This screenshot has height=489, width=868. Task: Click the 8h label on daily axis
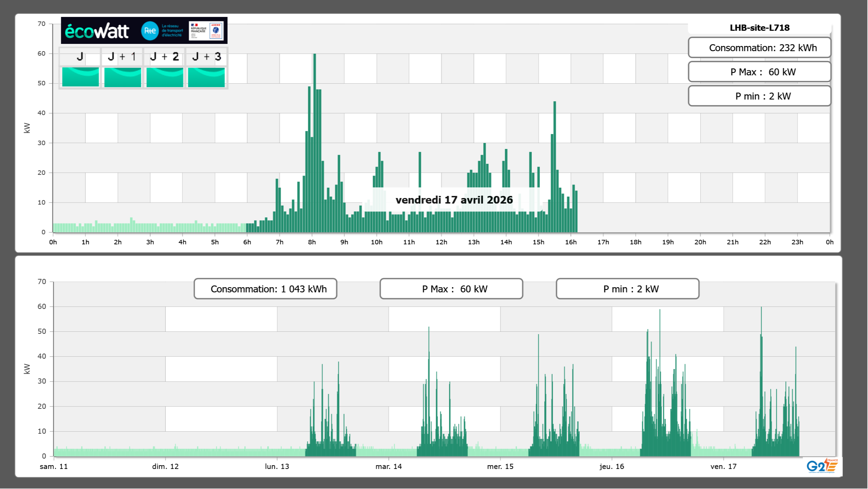click(312, 242)
